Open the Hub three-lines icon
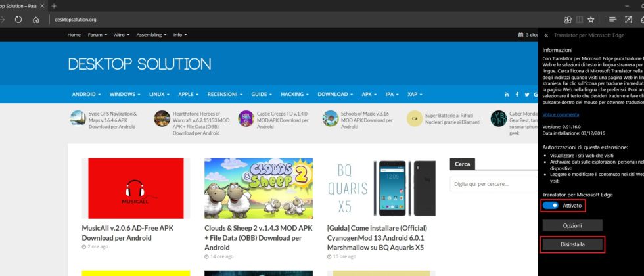644x276 pixels. point(612,19)
